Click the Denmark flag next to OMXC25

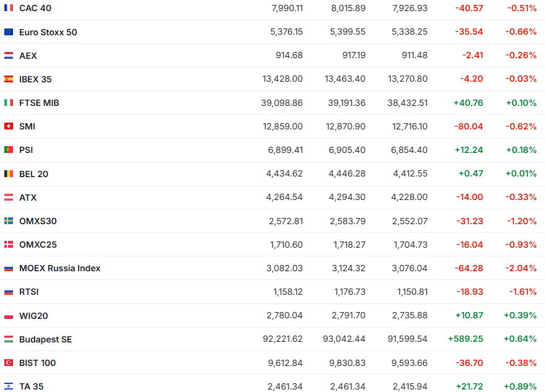(x=9, y=245)
